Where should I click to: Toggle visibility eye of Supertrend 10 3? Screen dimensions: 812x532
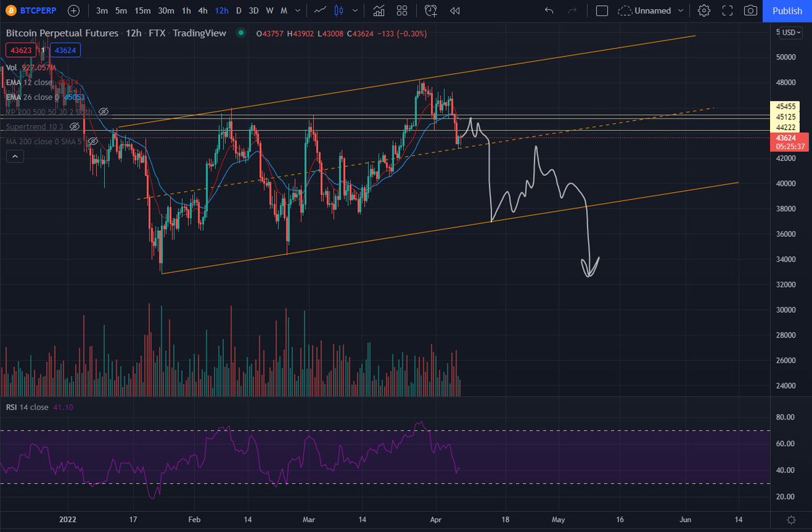(74, 126)
